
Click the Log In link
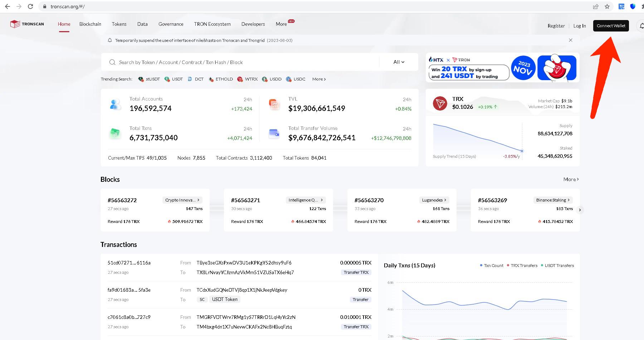click(x=580, y=26)
